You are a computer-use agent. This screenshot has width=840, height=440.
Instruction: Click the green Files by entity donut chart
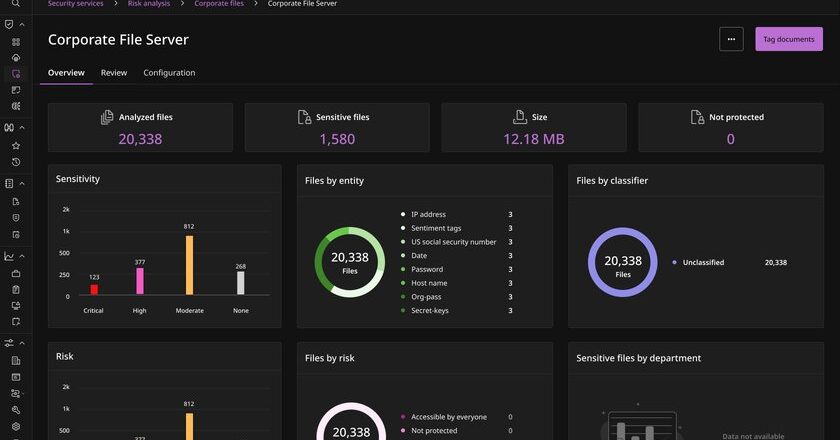tap(350, 262)
